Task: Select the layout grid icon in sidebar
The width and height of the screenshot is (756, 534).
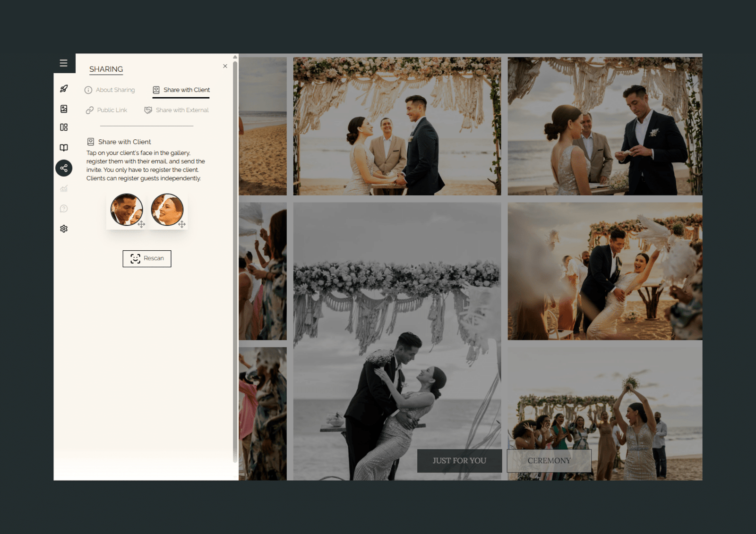Action: 64,127
